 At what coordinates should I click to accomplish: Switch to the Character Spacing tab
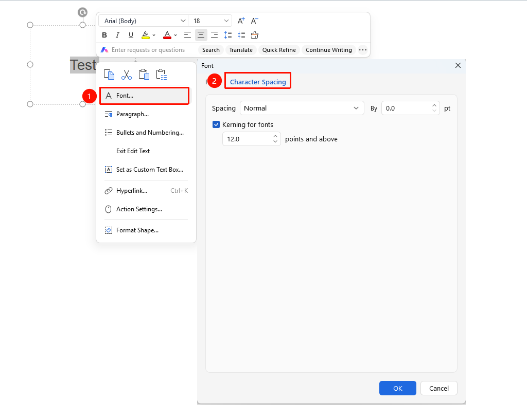[x=258, y=82]
